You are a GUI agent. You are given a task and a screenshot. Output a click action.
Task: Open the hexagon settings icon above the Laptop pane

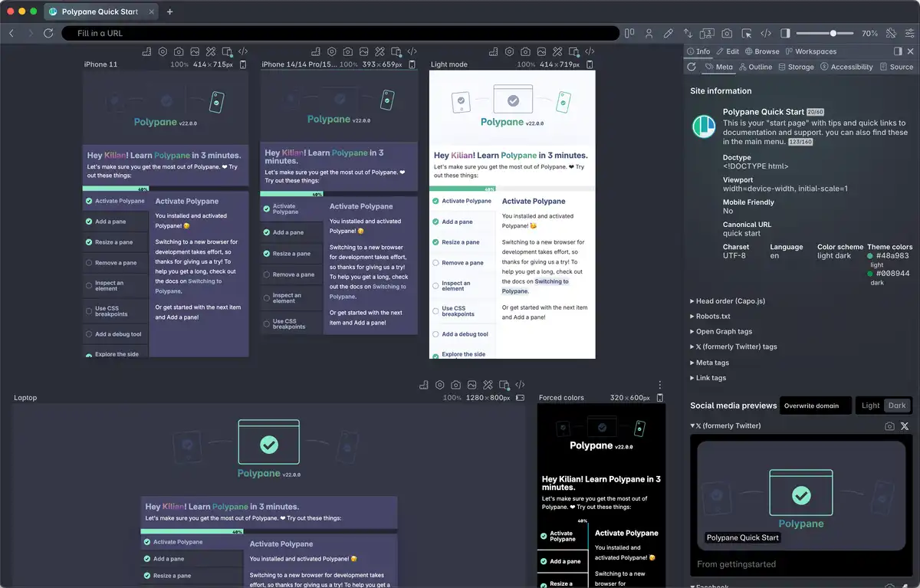[440, 385]
